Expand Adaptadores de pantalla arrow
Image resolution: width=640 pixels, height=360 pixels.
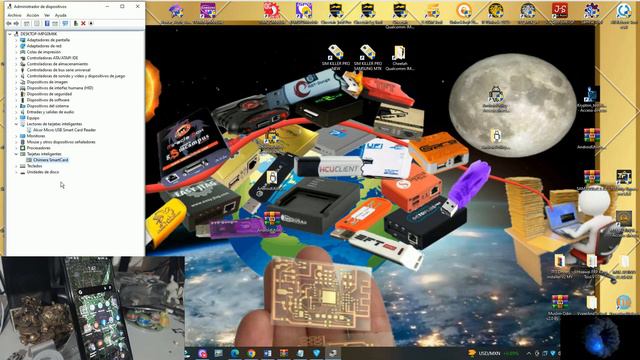pos(16,40)
